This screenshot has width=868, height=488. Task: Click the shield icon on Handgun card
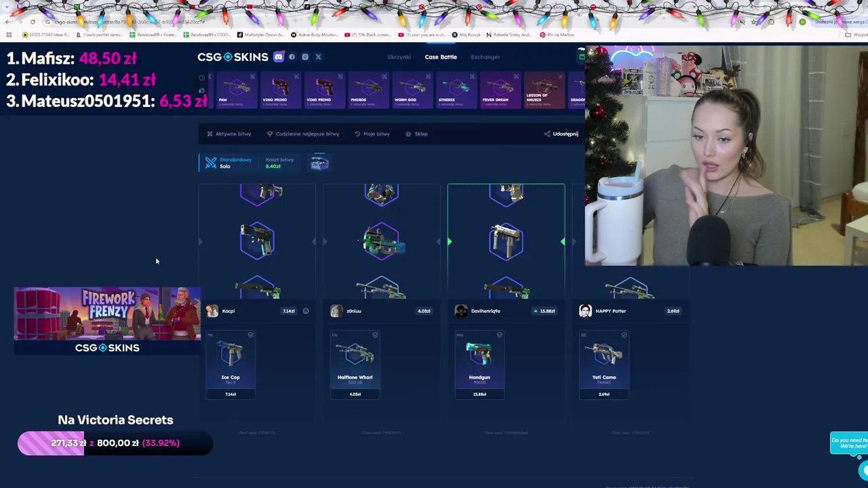pos(499,335)
